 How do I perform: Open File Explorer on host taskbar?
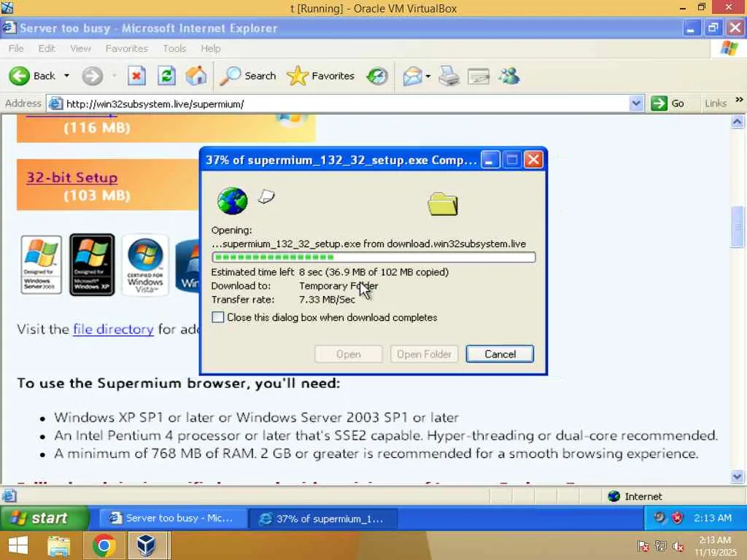tap(59, 545)
